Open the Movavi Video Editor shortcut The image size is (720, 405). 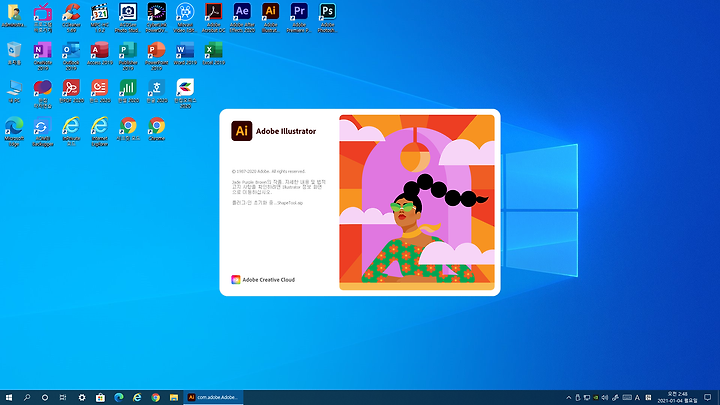[x=185, y=17]
